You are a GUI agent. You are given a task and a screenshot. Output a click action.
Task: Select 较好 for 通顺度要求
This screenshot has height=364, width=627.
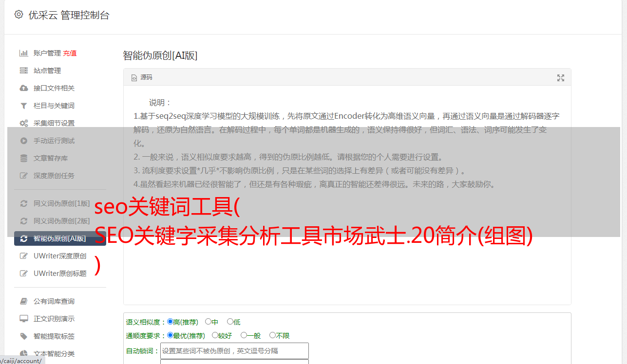pos(215,335)
